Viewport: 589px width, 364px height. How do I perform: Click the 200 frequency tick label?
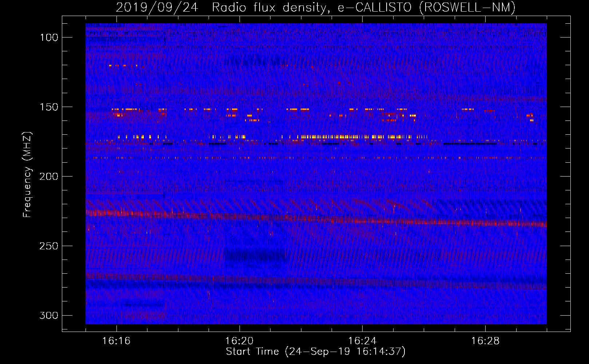point(49,177)
